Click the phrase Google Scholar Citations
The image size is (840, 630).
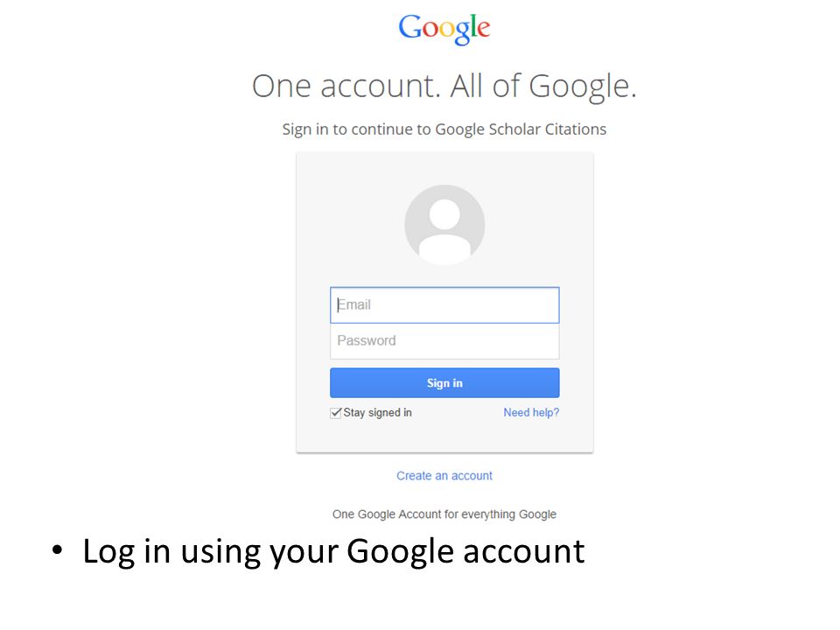click(x=521, y=129)
